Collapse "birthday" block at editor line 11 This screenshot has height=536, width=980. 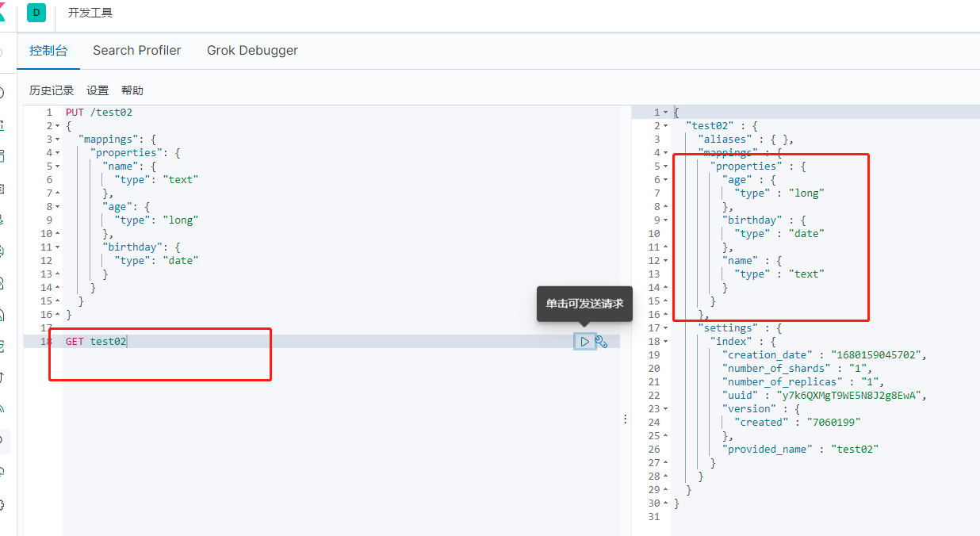tap(58, 247)
